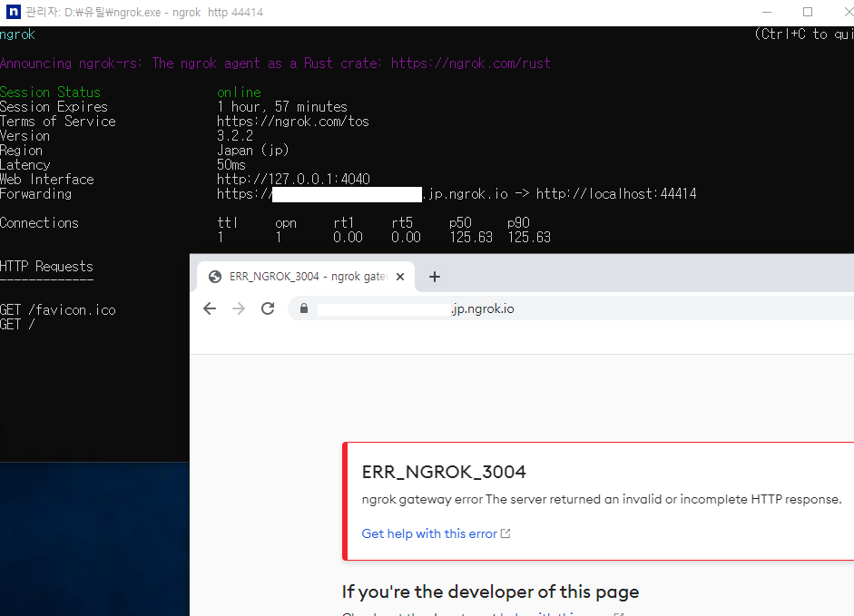The width and height of the screenshot is (854, 616).
Task: Open Get help with this error link
Action: (429, 533)
